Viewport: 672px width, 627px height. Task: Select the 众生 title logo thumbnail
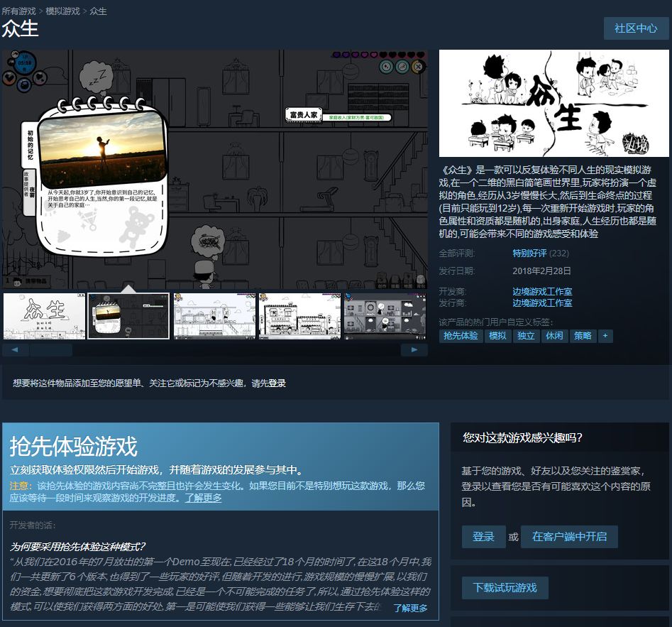click(44, 316)
